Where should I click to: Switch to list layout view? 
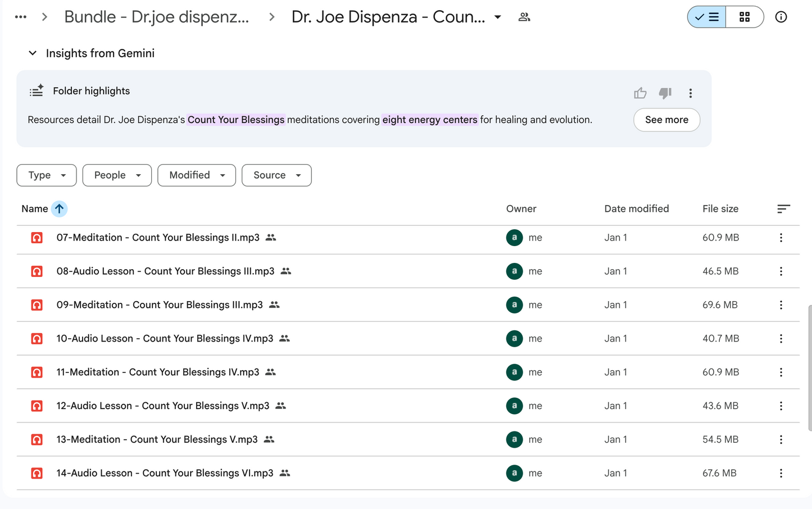(707, 17)
